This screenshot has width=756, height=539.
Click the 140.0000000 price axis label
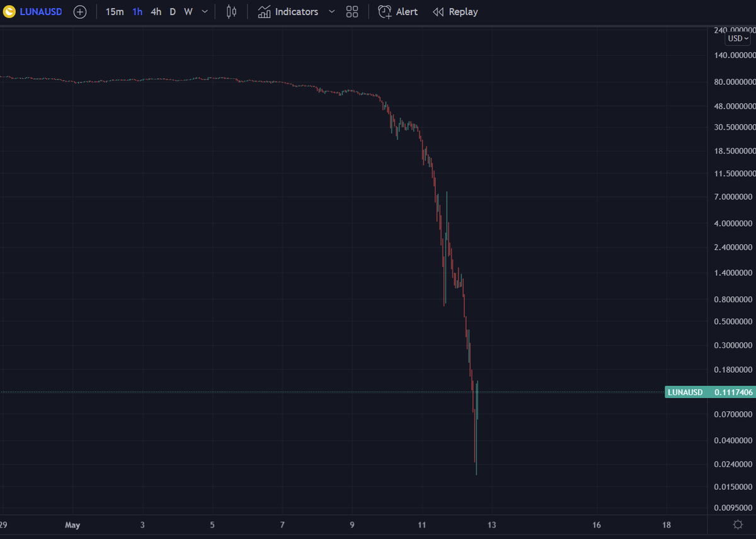point(734,55)
